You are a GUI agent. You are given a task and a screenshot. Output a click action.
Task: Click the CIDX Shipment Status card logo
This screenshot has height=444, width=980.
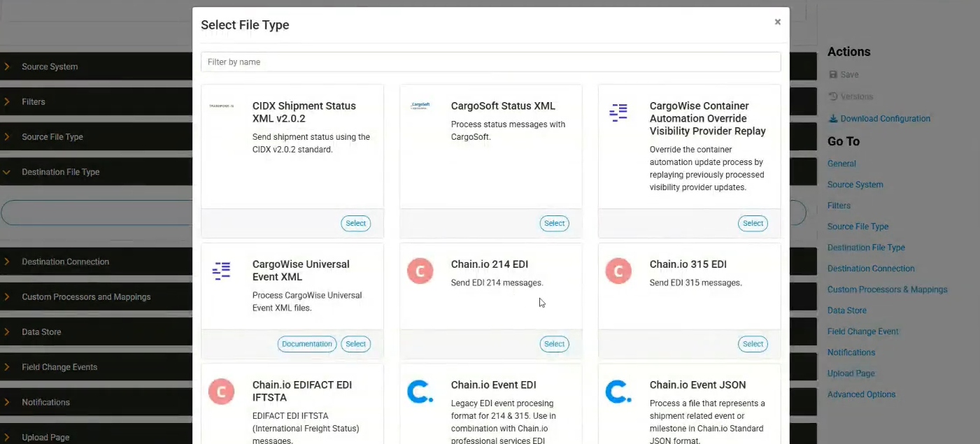point(222,106)
